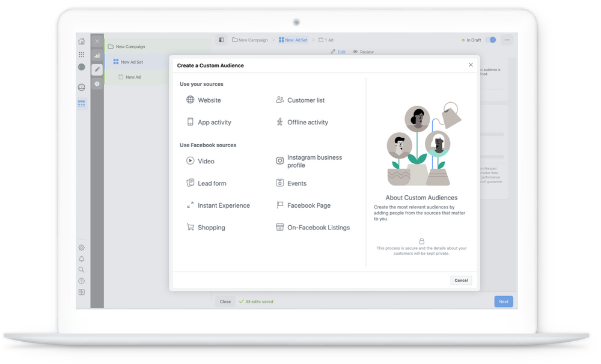
Task: Close the Custom Audience dialog
Action: pos(471,65)
